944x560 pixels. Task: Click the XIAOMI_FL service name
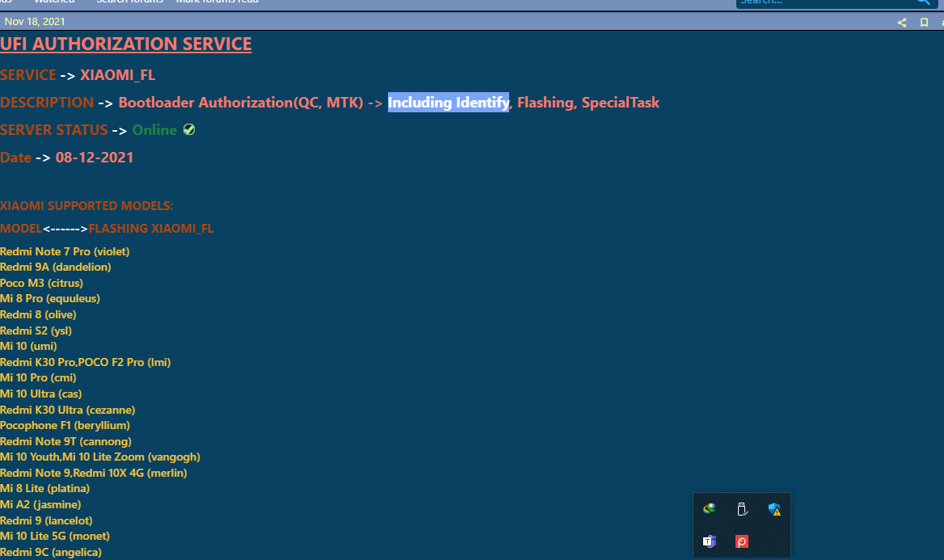(117, 75)
